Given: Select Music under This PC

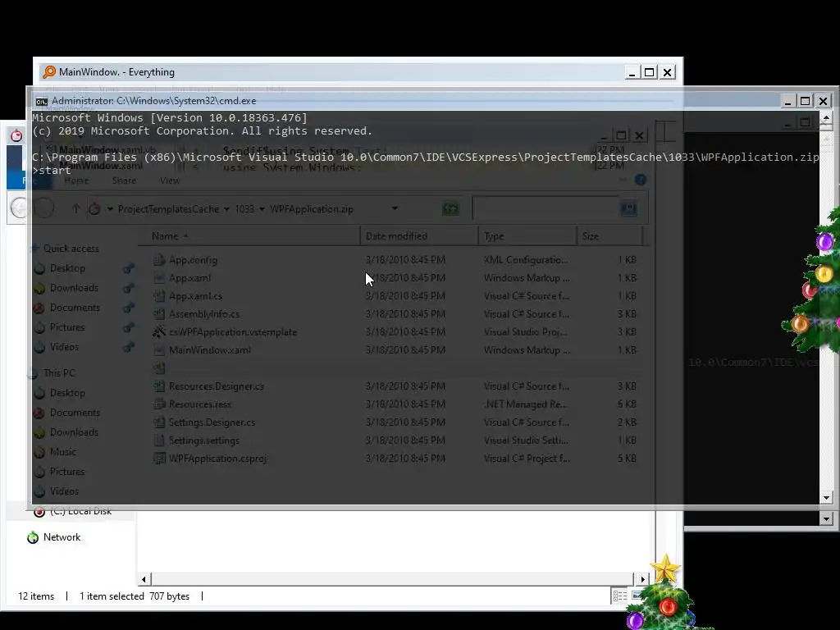Looking at the screenshot, I should (x=63, y=452).
